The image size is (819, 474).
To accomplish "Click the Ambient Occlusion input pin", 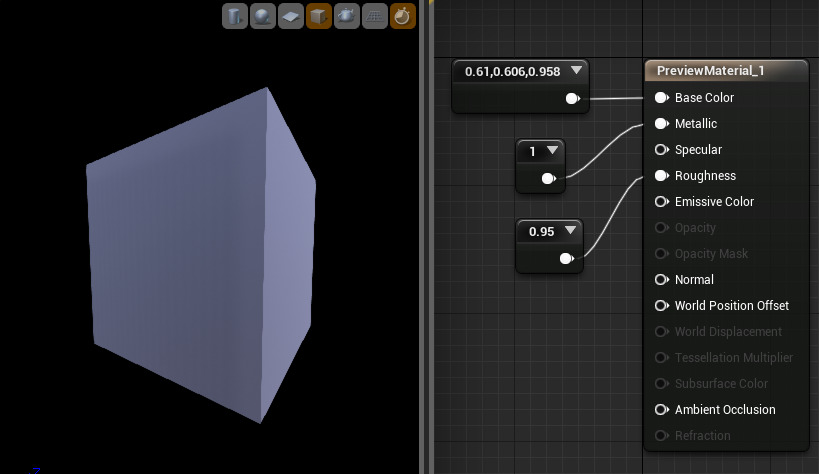I will (x=661, y=410).
